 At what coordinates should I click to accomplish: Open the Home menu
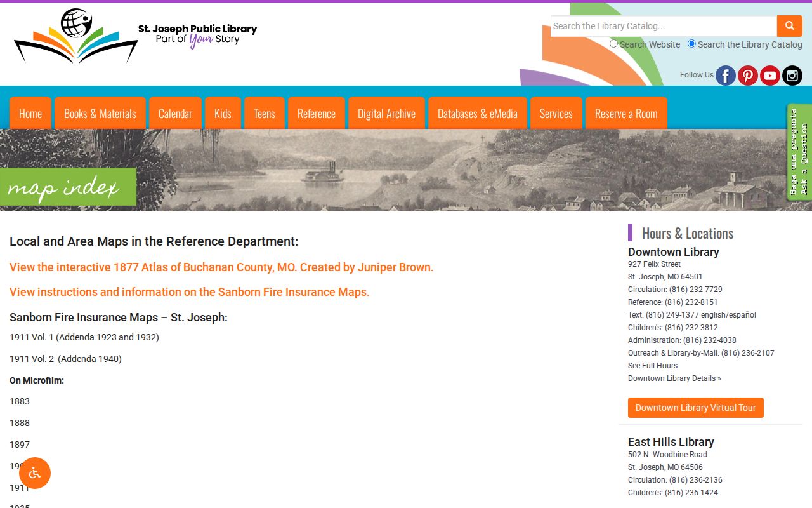coord(30,113)
